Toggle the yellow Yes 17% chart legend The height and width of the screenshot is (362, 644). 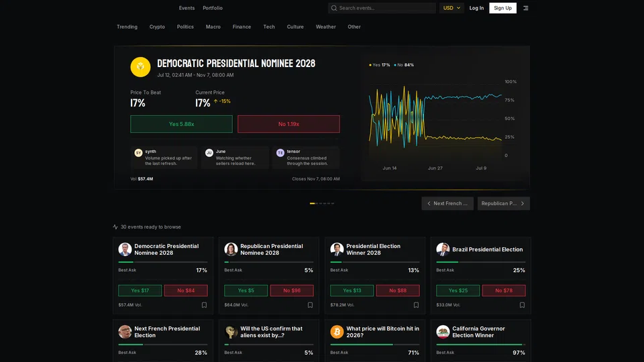[x=380, y=65]
